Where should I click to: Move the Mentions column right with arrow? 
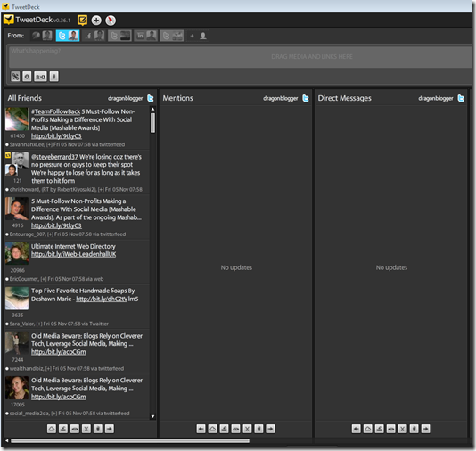[x=270, y=429]
